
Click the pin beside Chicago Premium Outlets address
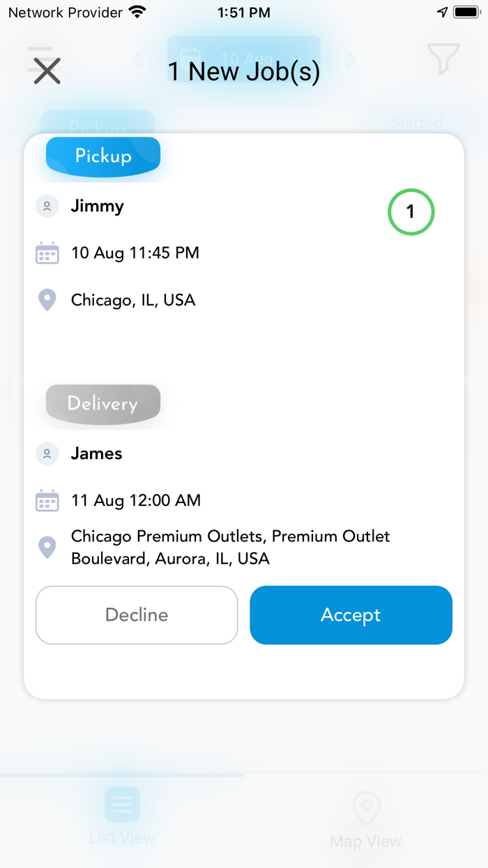(47, 547)
